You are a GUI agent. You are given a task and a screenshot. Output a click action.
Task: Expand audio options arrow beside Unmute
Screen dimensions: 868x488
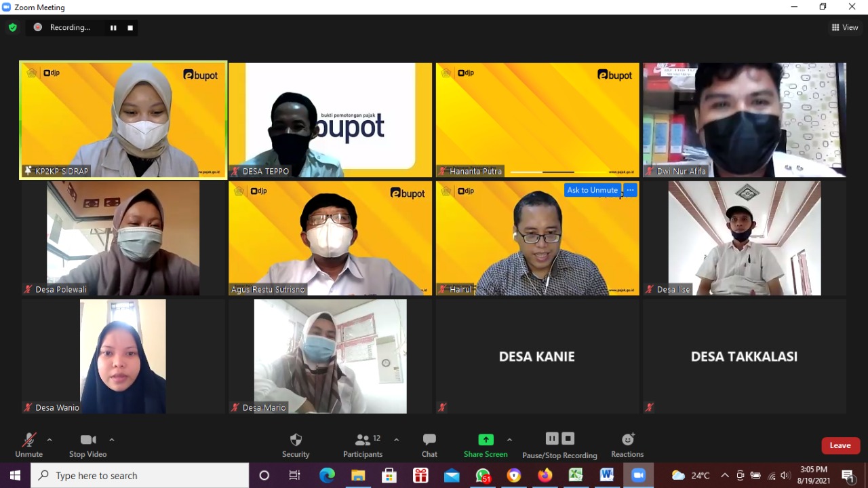tap(50, 440)
